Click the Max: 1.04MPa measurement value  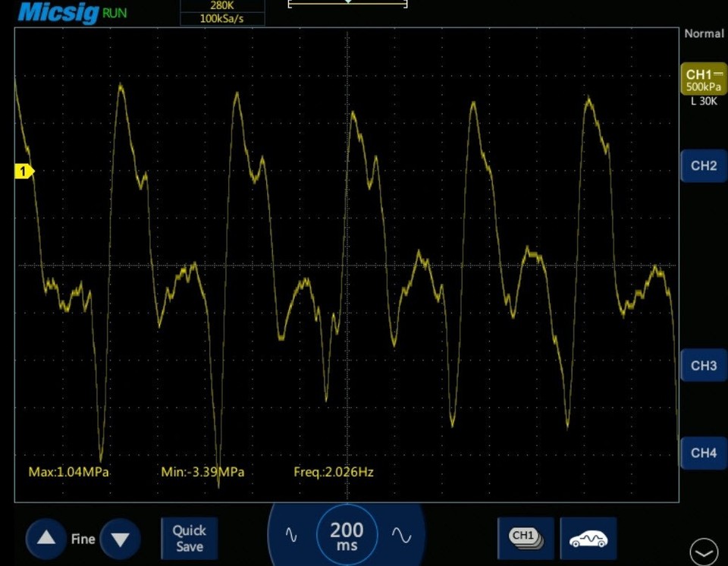[68, 471]
